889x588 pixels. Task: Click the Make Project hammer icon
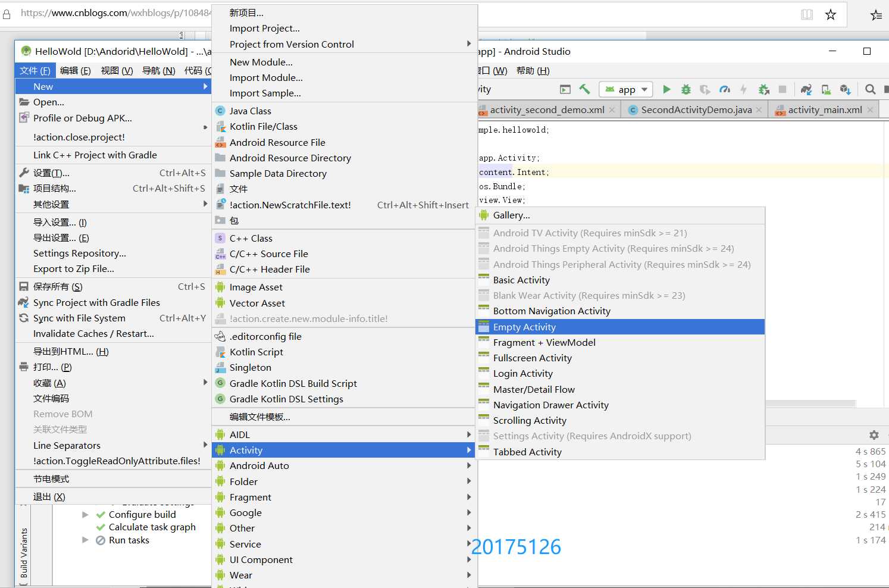click(584, 89)
